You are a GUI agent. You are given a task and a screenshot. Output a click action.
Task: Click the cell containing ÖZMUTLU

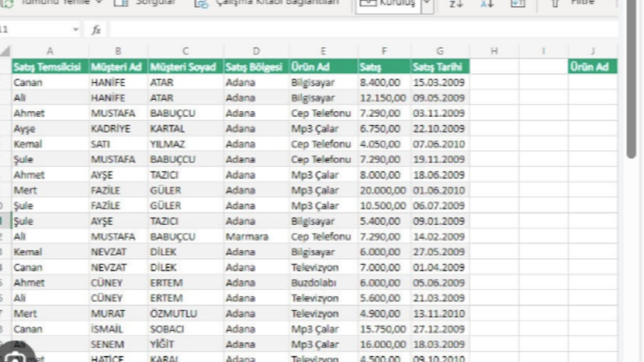[x=186, y=313]
